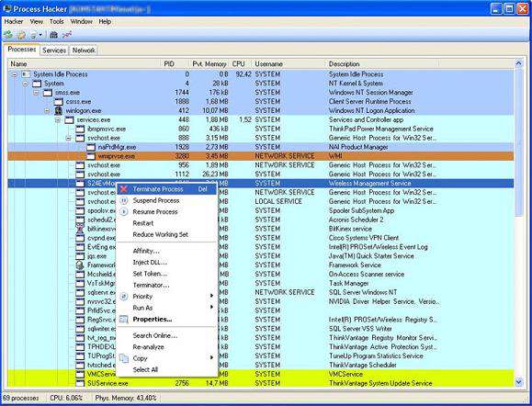The image size is (532, 406).
Task: Choose Restart from the context menu
Action: click(x=143, y=223)
